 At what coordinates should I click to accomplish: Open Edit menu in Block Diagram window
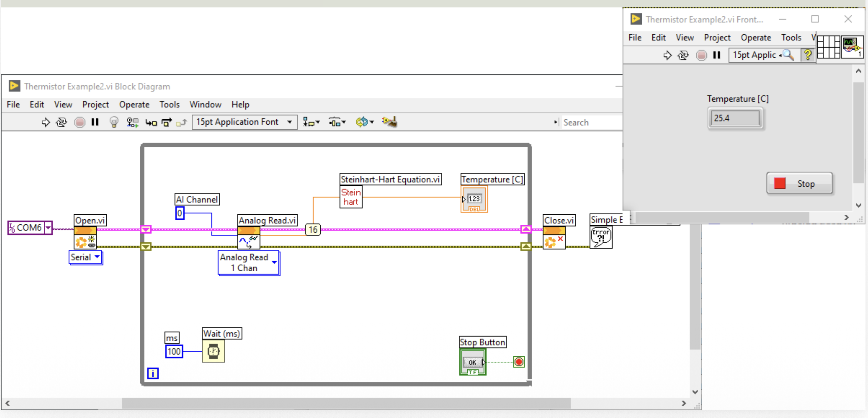pos(37,104)
